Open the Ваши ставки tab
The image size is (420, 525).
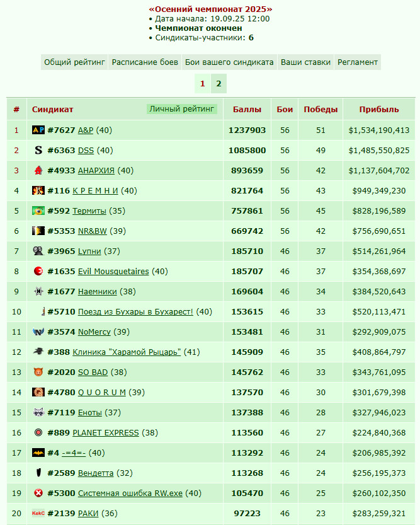coord(305,62)
